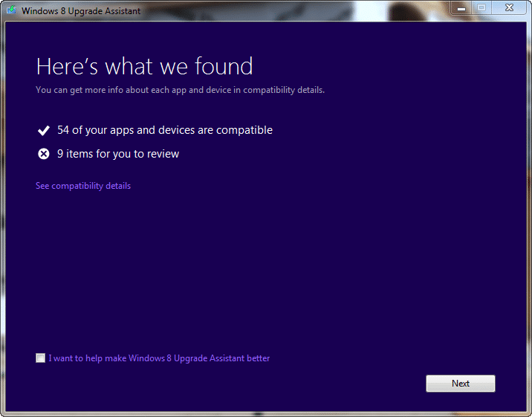This screenshot has width=532, height=417.
Task: Minimize the Upgrade Assistant window
Action: pyautogui.click(x=461, y=8)
